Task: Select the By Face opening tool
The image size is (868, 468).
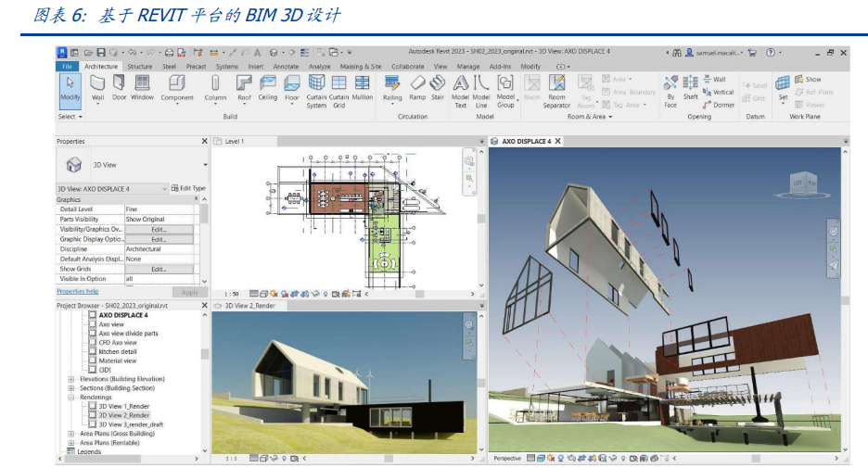Action: pos(670,91)
